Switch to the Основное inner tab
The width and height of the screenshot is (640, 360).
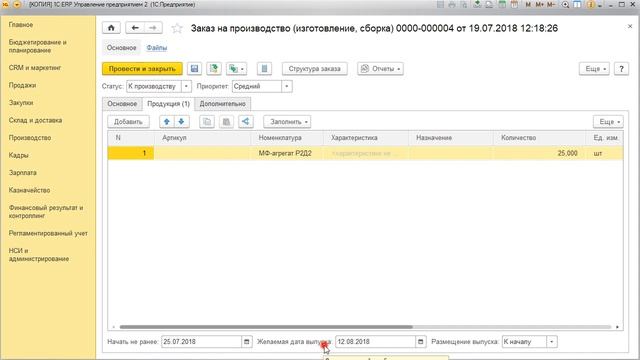[x=122, y=104]
